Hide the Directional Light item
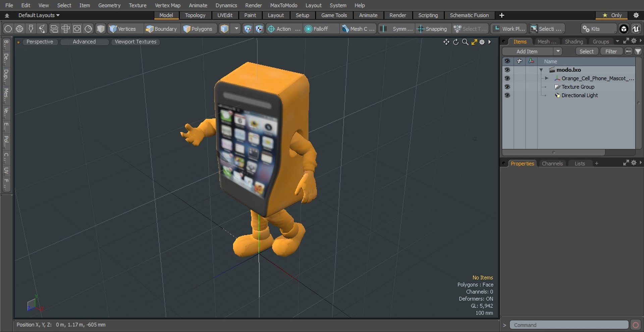The image size is (644, 332). 507,95
